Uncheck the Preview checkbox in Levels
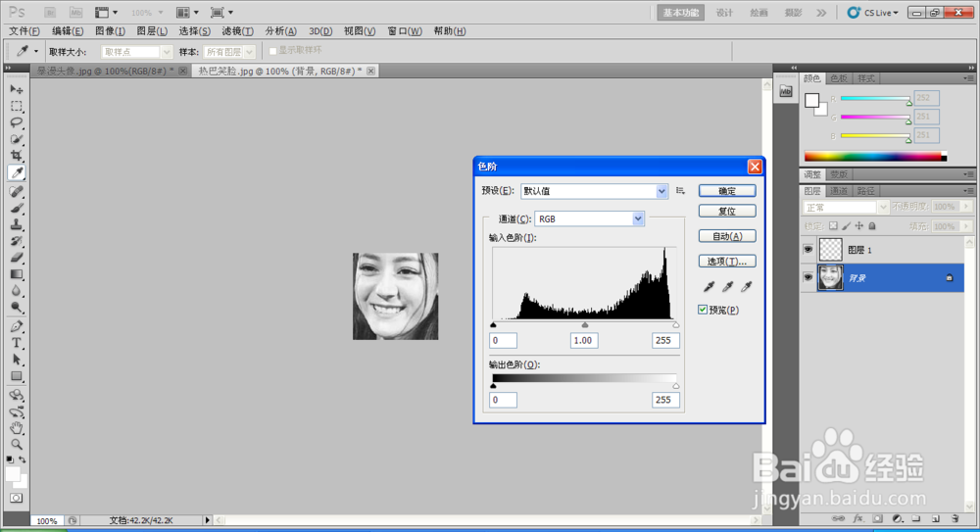Image resolution: width=980 pixels, height=532 pixels. coord(703,310)
